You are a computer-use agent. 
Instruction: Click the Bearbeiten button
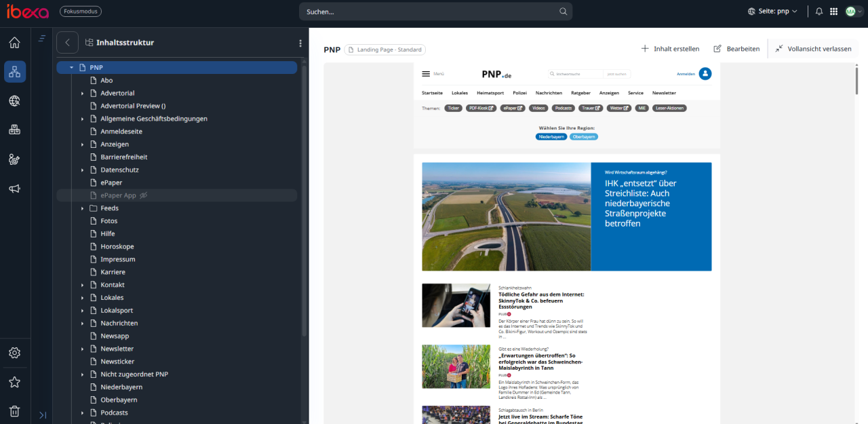(x=736, y=49)
